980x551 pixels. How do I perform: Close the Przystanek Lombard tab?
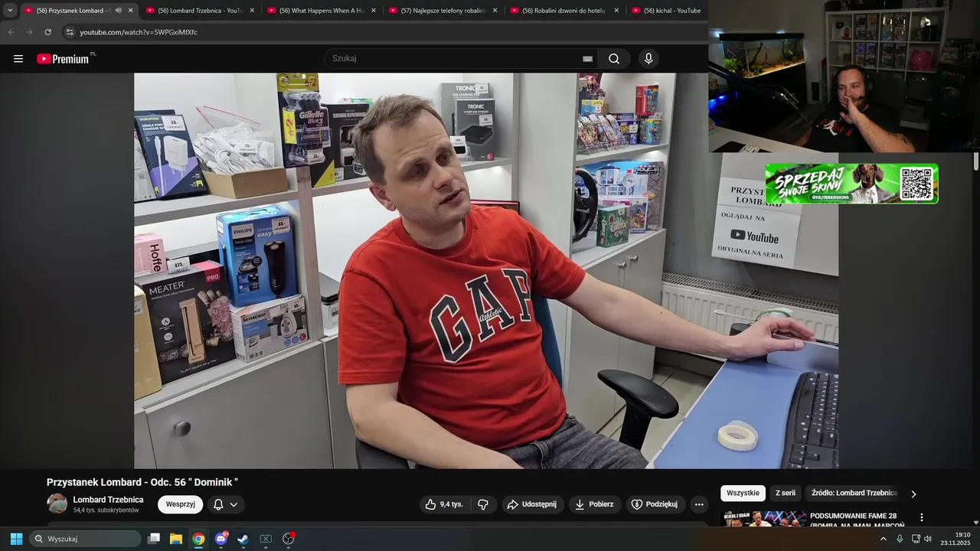click(x=130, y=11)
